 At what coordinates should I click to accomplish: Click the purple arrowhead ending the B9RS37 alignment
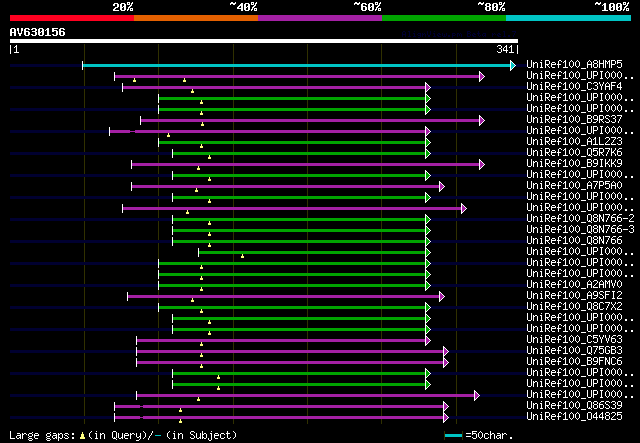tap(482, 120)
